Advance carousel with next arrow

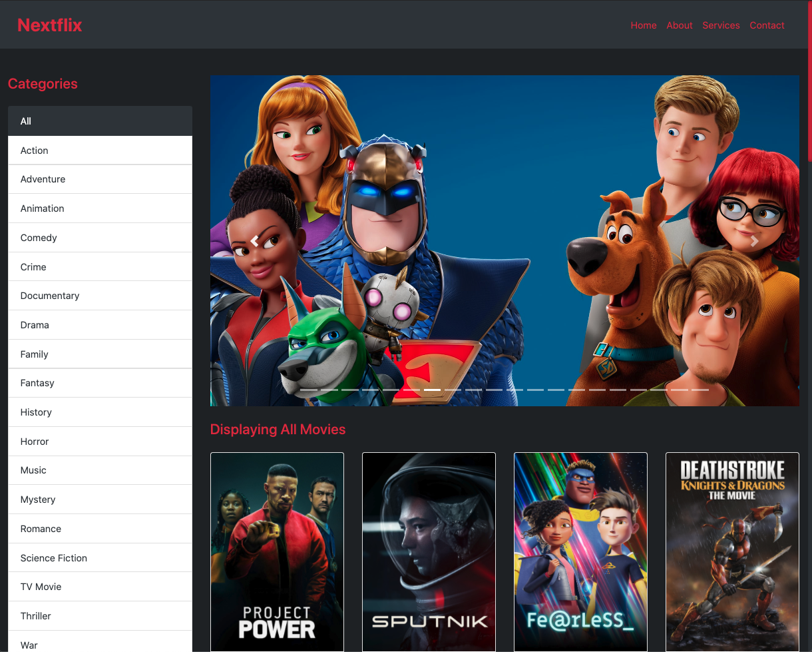pyautogui.click(x=755, y=240)
